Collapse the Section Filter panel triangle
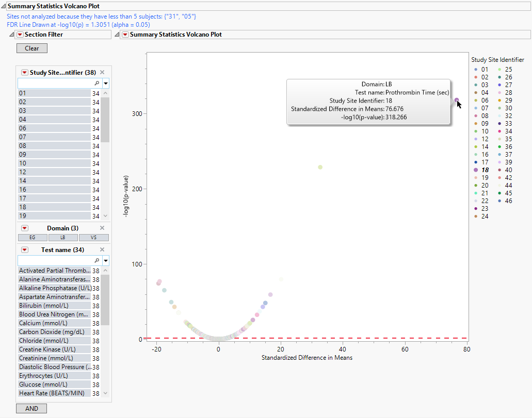Screen dimensions: 532x418 click(12, 35)
